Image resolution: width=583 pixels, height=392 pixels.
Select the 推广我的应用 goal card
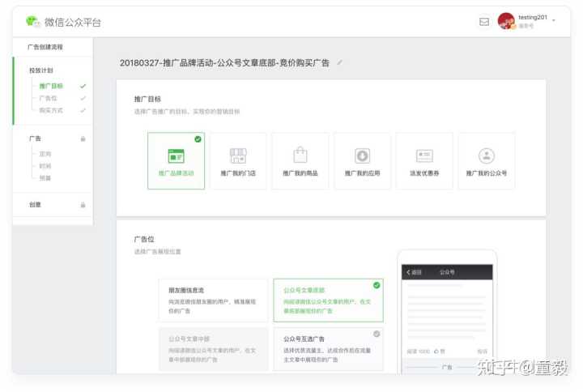[363, 160]
